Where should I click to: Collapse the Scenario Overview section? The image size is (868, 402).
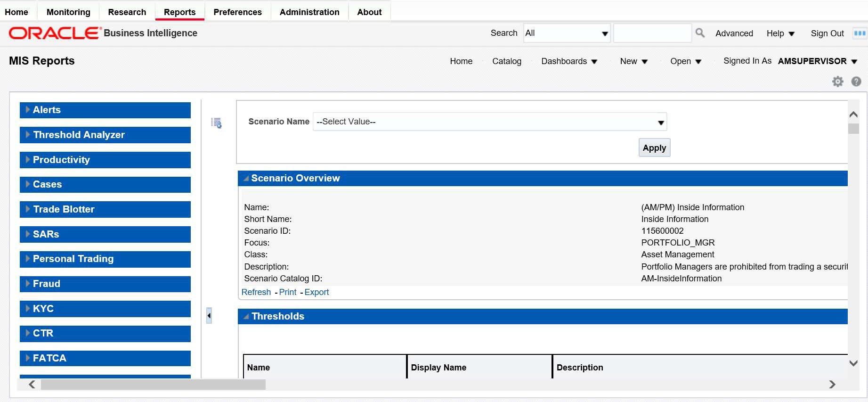point(246,178)
